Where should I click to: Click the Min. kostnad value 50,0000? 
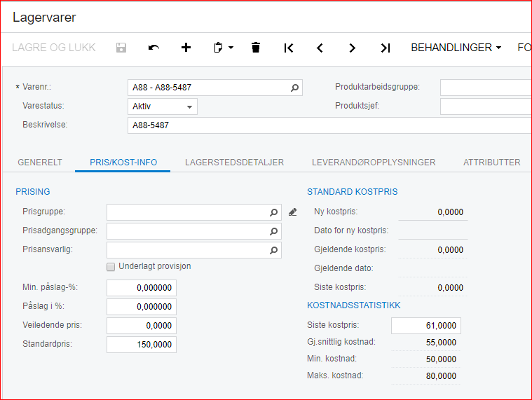click(441, 359)
